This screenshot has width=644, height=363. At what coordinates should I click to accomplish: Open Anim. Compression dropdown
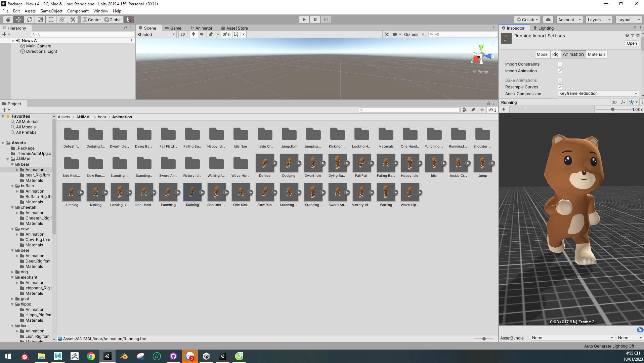click(598, 93)
